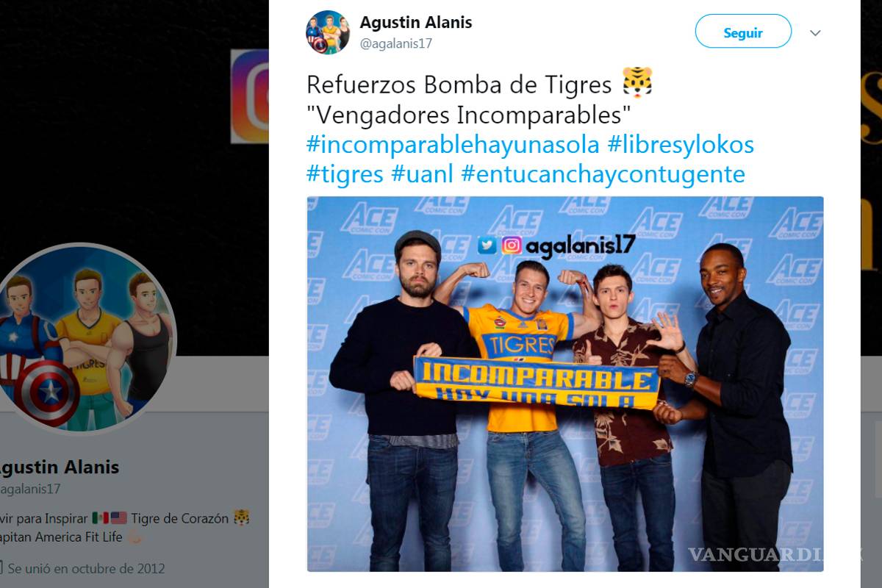Click the Instagram icon on the photo
This screenshot has width=882, height=588.
tap(512, 245)
